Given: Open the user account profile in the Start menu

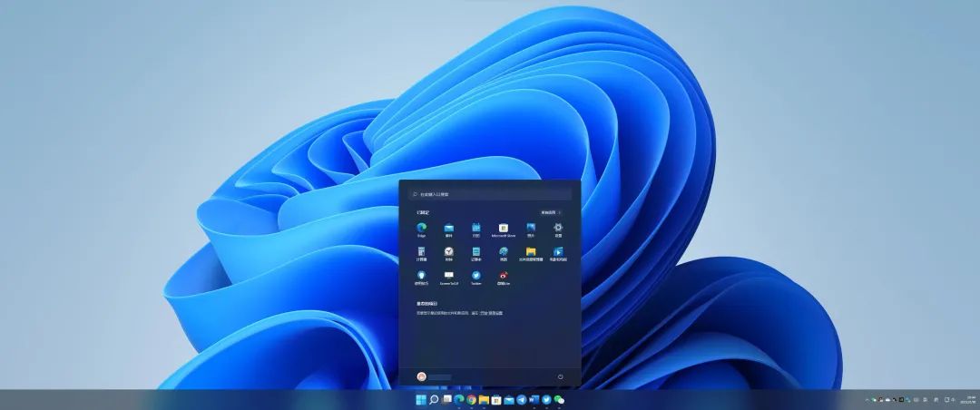Looking at the screenshot, I should [434, 376].
